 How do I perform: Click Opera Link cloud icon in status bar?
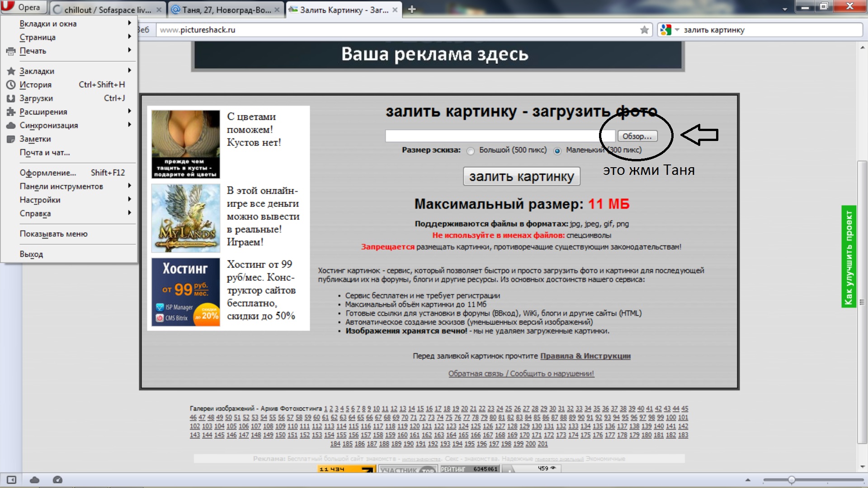point(34,480)
